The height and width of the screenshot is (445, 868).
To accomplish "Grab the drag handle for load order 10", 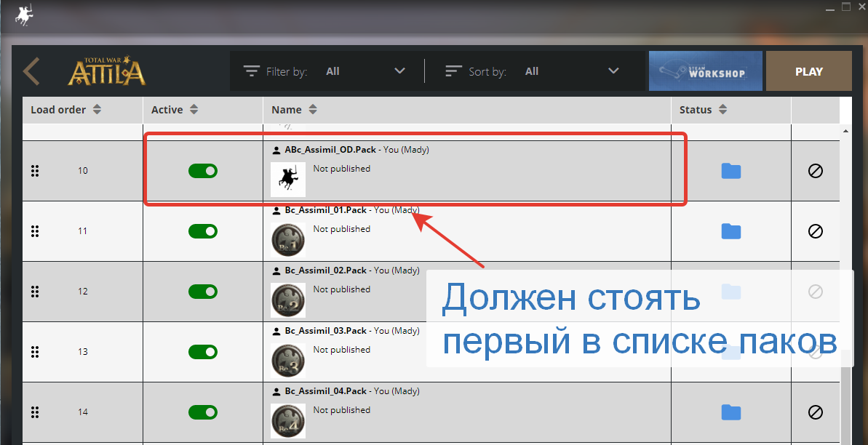I will click(x=35, y=170).
